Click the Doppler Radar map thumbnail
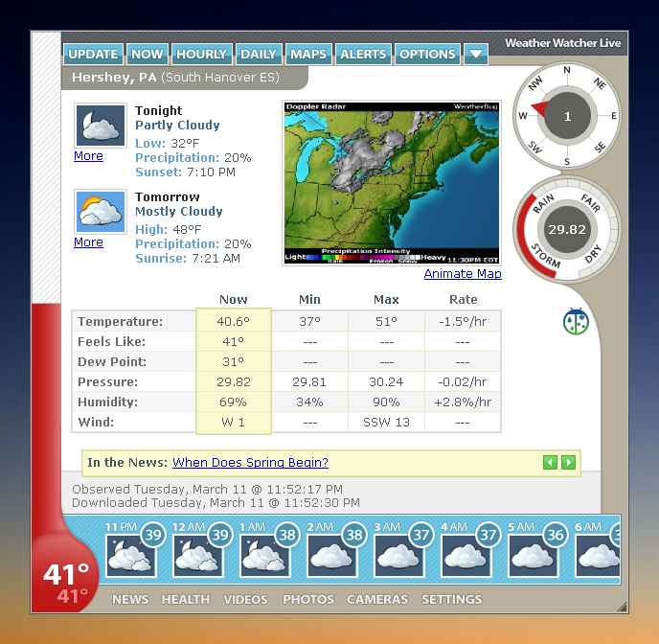This screenshot has height=644, width=659. point(391,183)
